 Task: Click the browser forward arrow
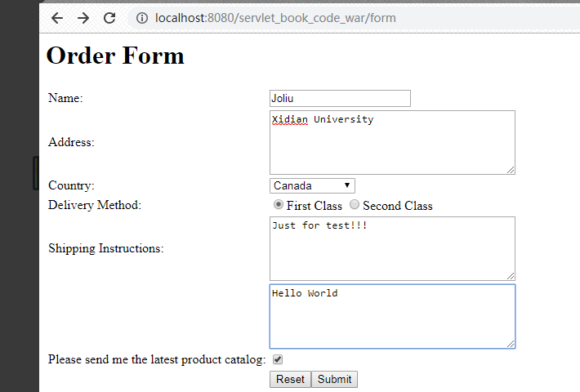click(83, 18)
